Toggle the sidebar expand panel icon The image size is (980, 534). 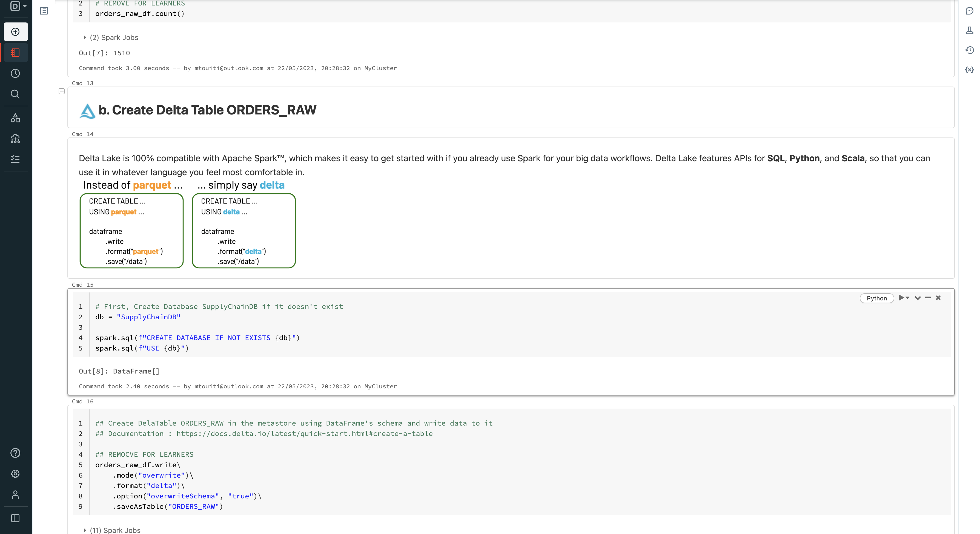[16, 518]
